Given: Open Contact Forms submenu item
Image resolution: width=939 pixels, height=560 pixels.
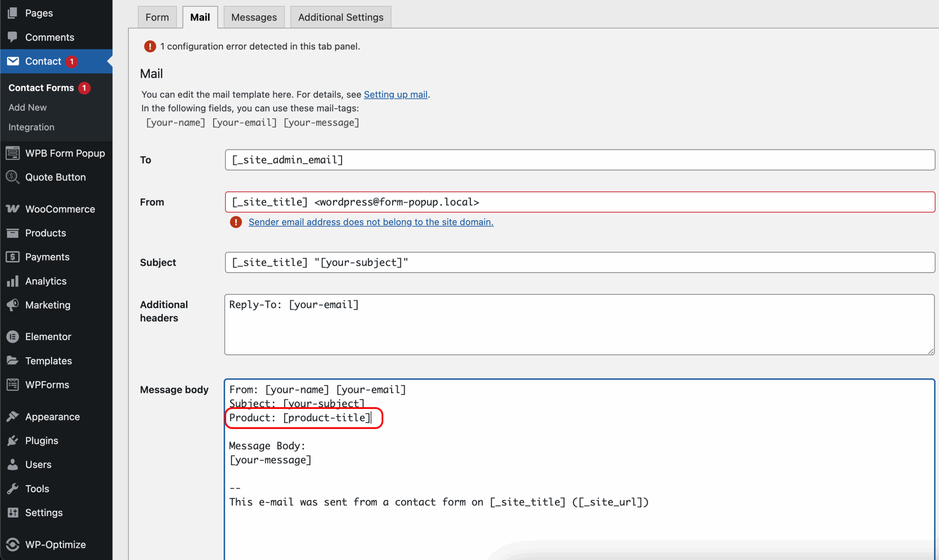Looking at the screenshot, I should coord(41,88).
